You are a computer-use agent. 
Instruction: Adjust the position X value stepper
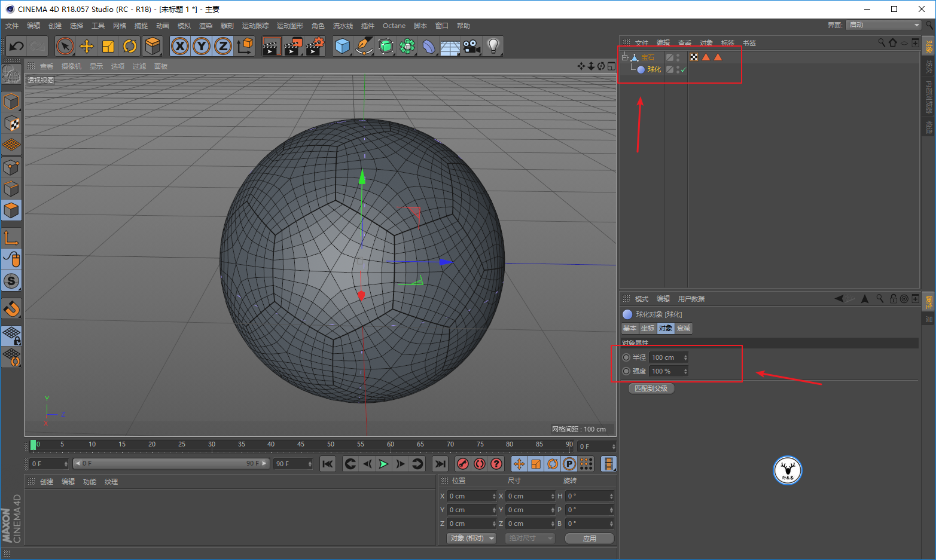pyautogui.click(x=494, y=496)
